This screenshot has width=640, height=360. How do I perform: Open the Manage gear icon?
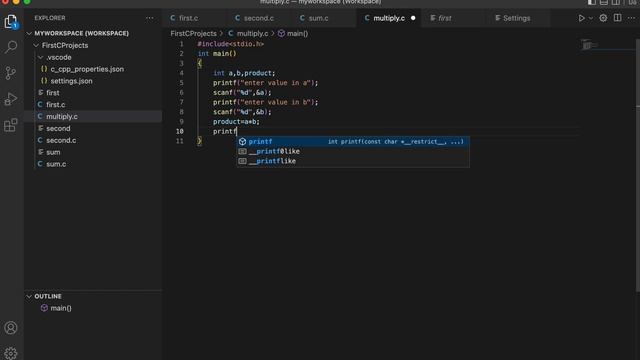click(11, 353)
